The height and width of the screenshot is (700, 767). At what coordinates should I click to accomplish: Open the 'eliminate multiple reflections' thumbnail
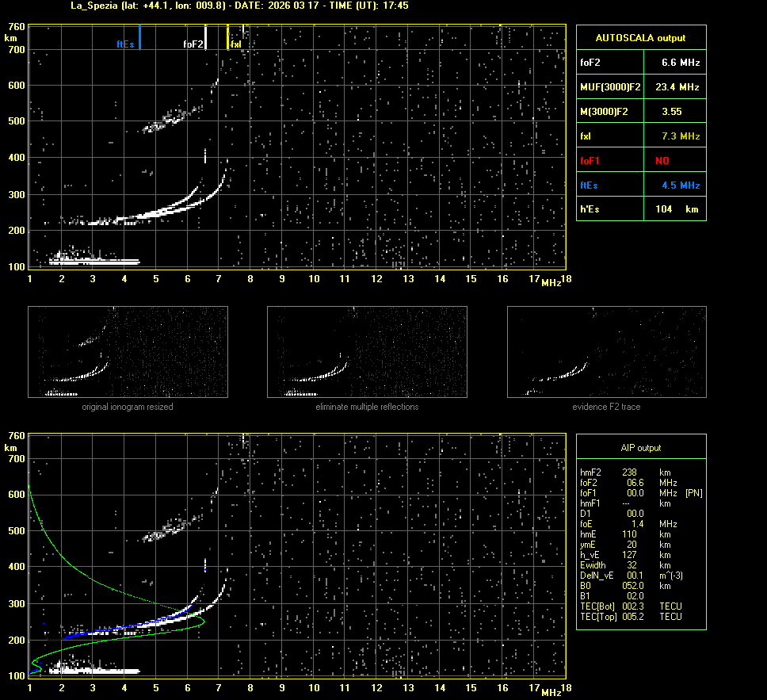point(367,352)
